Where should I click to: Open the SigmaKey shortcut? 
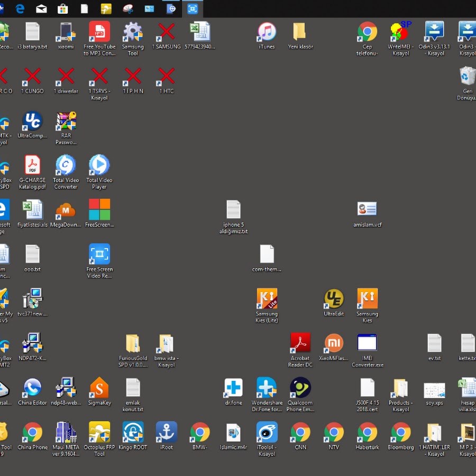[x=99, y=388]
